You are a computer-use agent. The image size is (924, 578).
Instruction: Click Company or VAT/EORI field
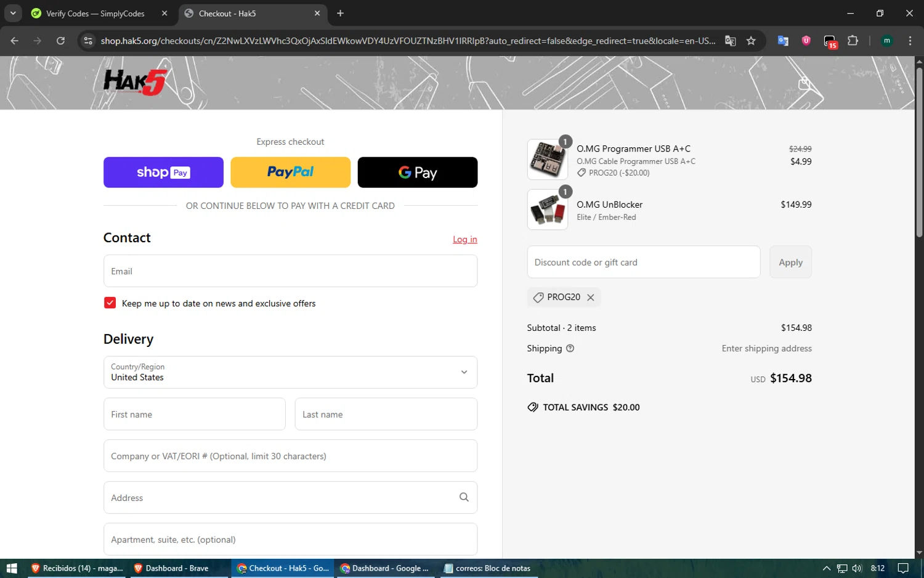[290, 456]
